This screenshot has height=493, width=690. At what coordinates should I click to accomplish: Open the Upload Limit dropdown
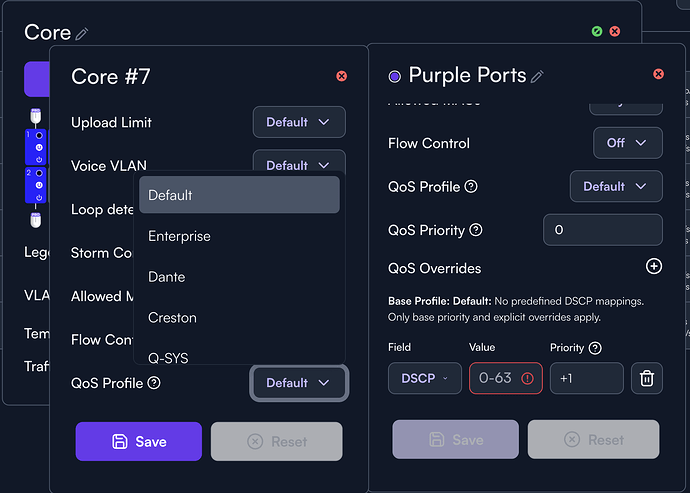point(299,122)
